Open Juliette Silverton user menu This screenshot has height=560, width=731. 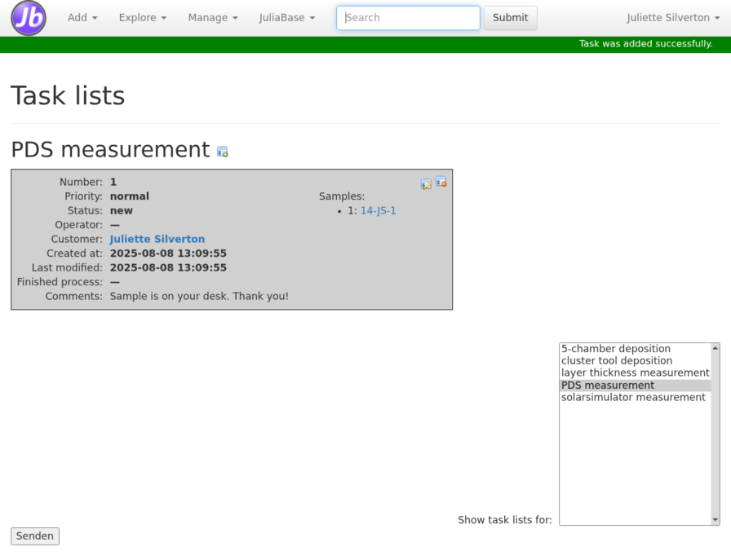coord(673,18)
